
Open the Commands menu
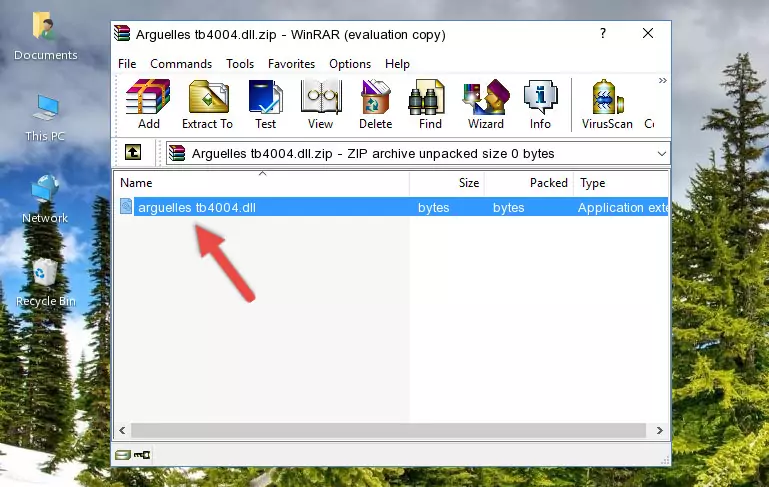coord(181,64)
